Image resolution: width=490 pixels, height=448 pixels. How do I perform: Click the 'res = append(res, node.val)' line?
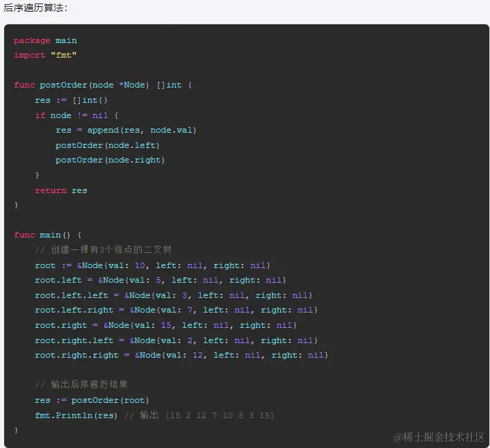[x=126, y=130]
